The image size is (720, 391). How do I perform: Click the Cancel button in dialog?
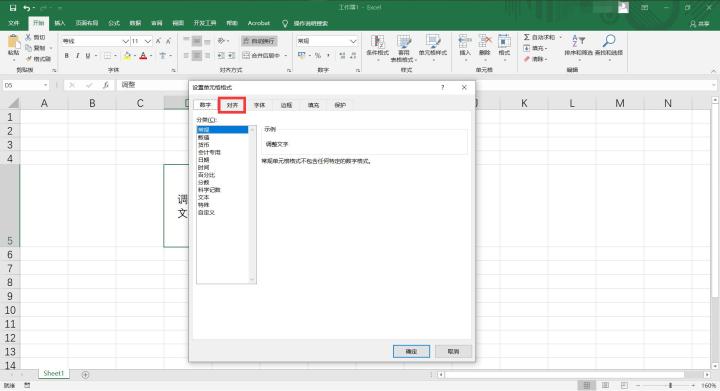coord(453,352)
